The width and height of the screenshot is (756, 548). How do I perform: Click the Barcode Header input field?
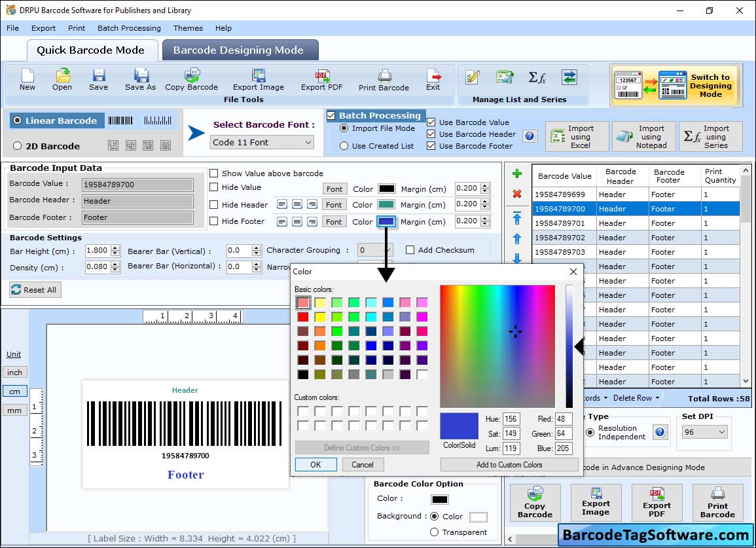137,201
